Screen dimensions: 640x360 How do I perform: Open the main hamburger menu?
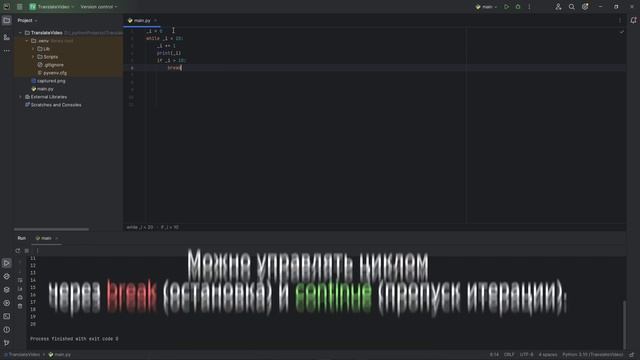pos(20,7)
